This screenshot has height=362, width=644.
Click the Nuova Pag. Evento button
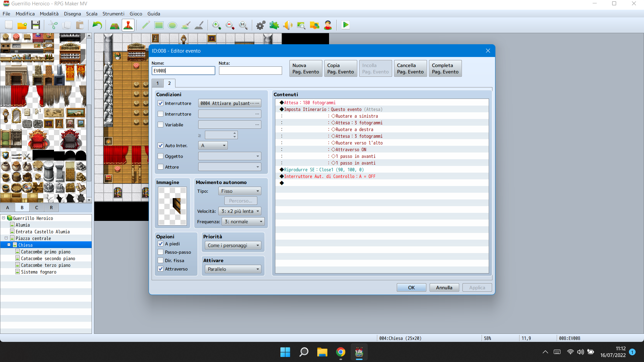306,68
